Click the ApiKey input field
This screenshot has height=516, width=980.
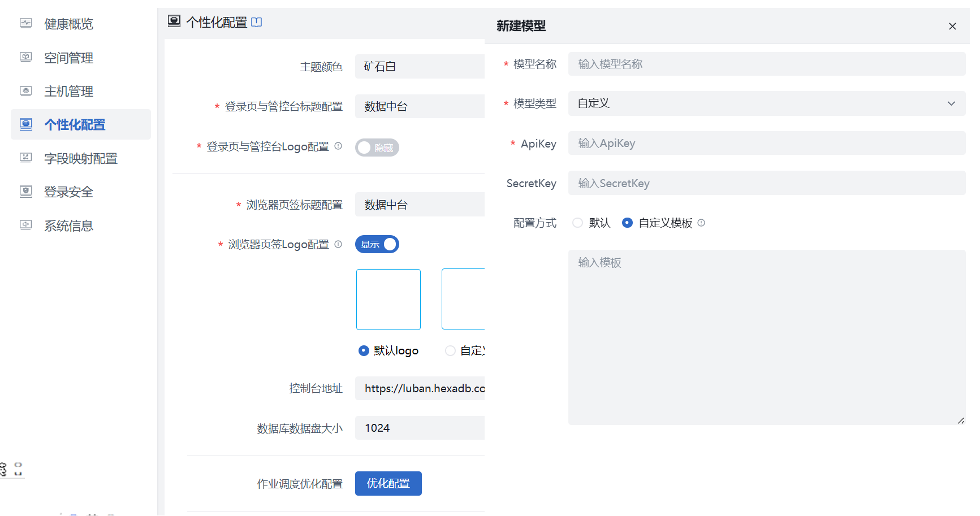coord(766,143)
